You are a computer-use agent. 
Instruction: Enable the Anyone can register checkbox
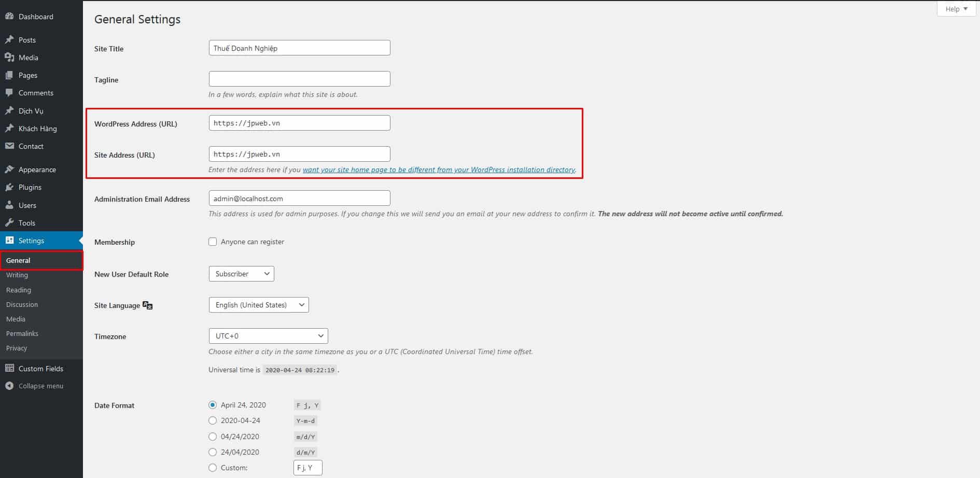point(213,241)
